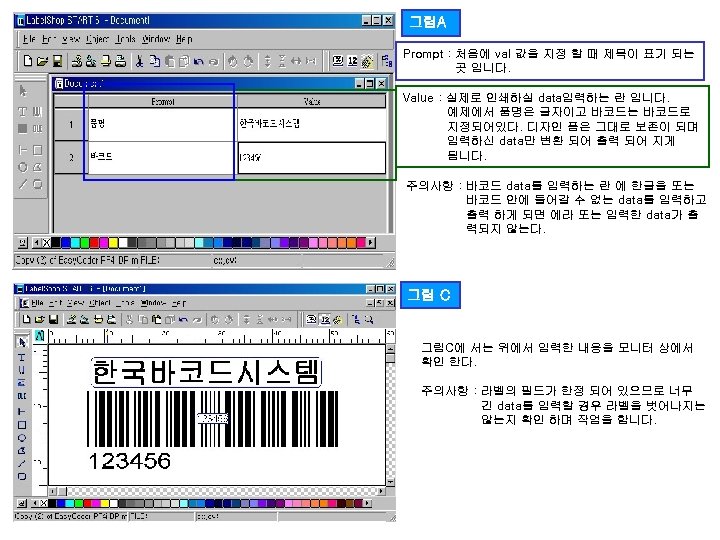Open File menu in barcode label window
The height and width of the screenshot is (540, 720).
coord(37,303)
